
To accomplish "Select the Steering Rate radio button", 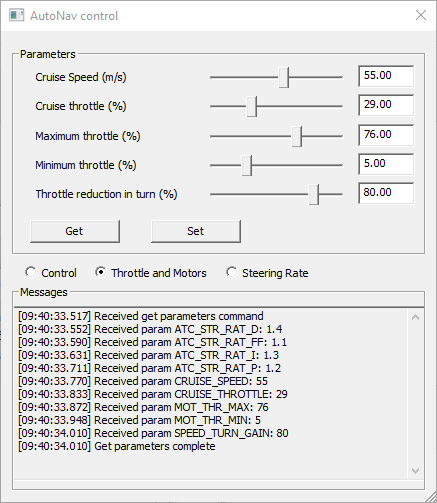I will coord(231,272).
